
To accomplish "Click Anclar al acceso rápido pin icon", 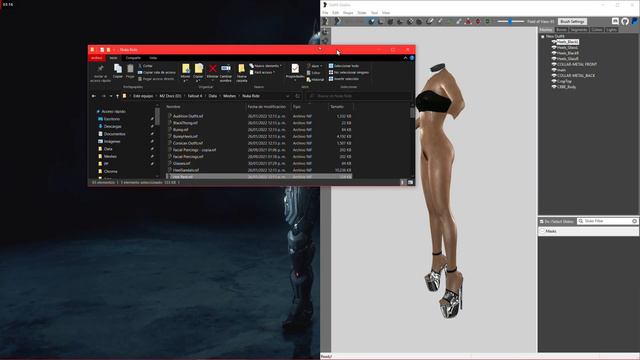I will click(x=100, y=69).
